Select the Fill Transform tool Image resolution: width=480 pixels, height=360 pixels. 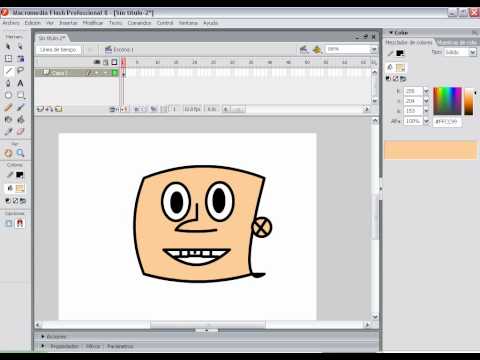(20, 59)
